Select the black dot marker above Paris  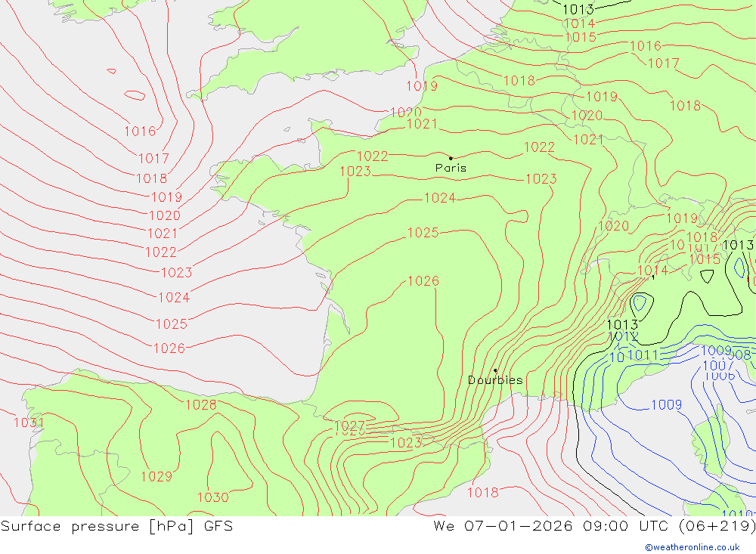click(451, 158)
